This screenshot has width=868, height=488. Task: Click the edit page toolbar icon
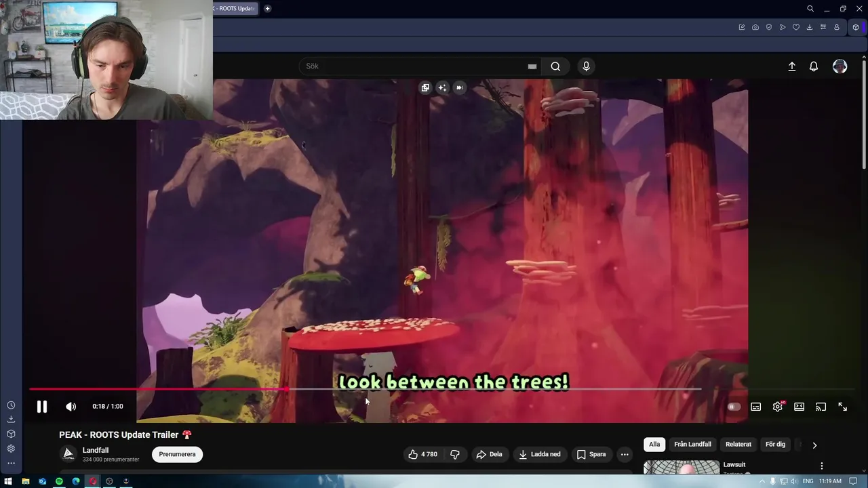pos(742,27)
